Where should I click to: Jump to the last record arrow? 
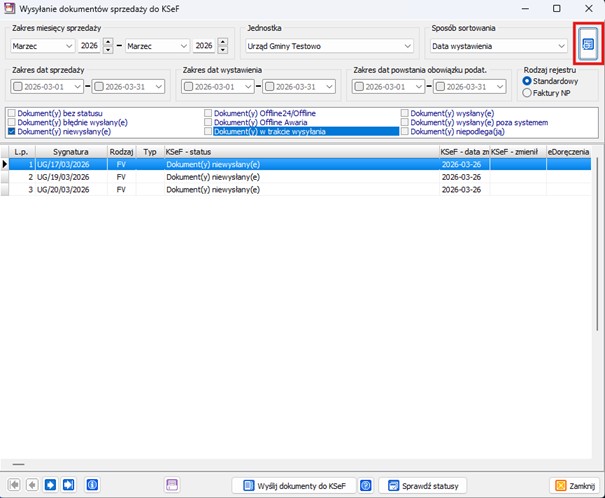68,485
